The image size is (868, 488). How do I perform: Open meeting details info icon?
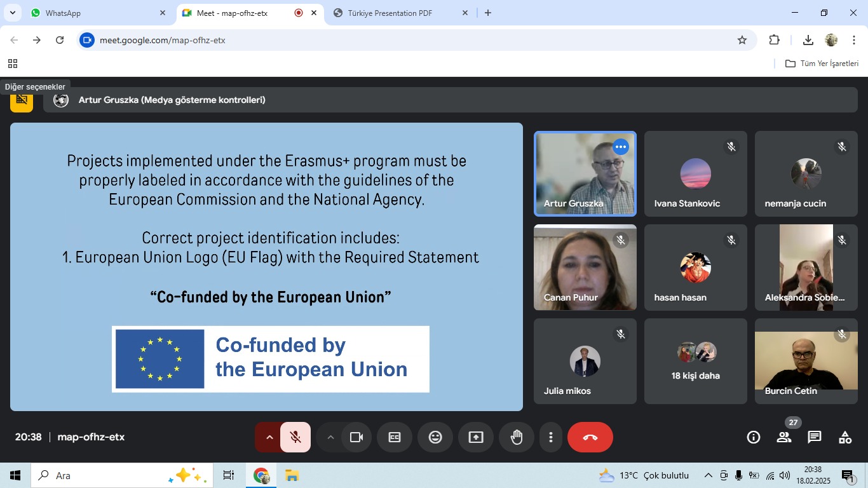[754, 437]
